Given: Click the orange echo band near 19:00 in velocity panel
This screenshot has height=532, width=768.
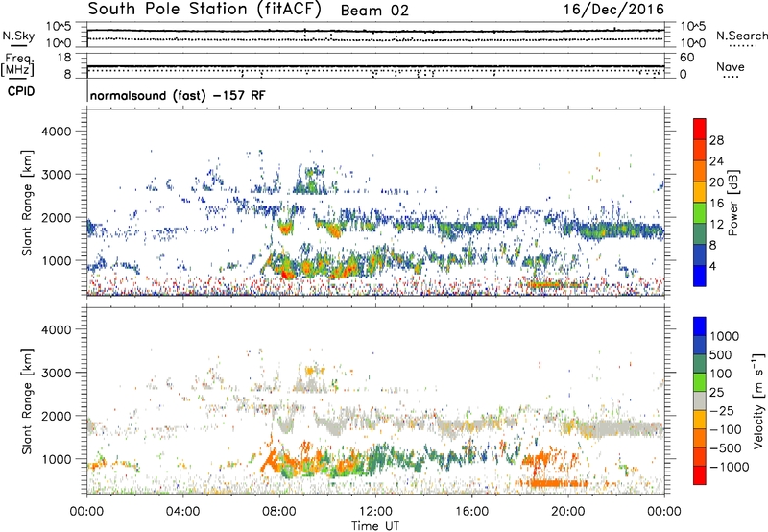Looking at the screenshot, I should pyautogui.click(x=551, y=483).
